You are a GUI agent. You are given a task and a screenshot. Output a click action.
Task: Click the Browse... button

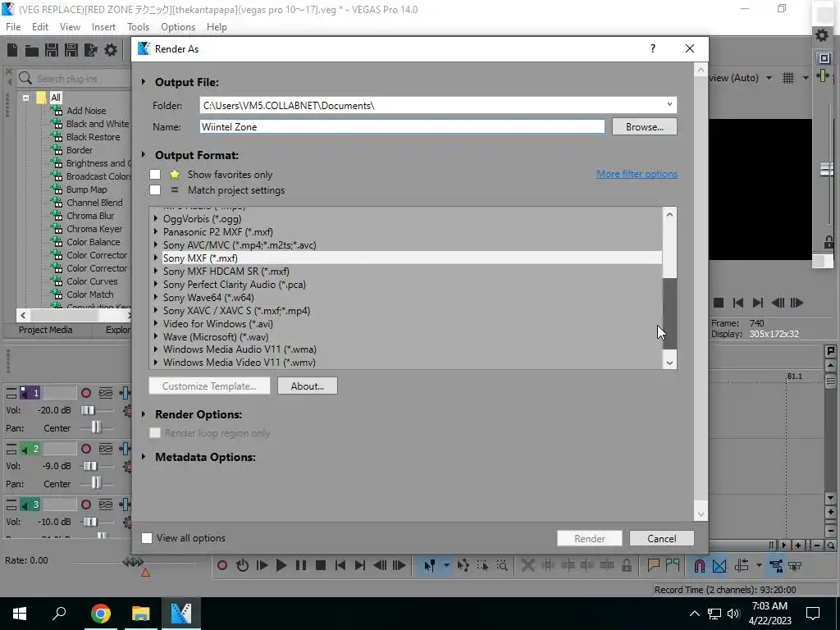point(645,127)
